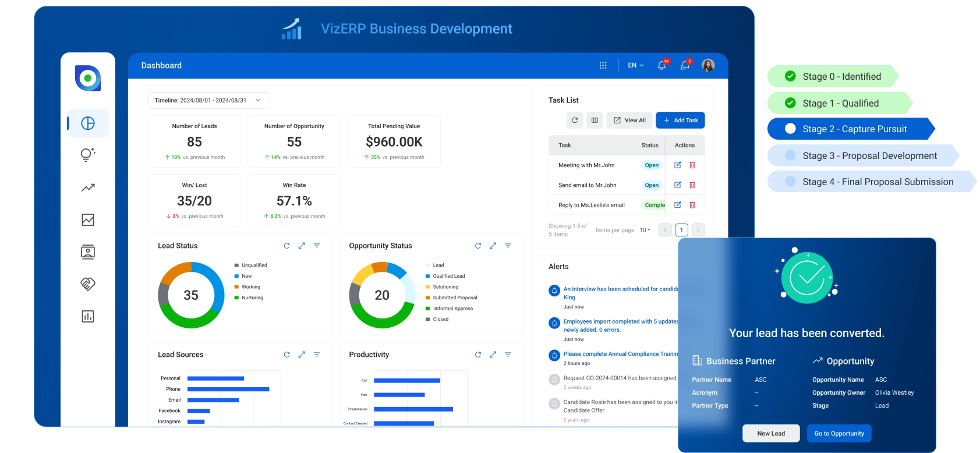Open Candidate Rosie assigned alert
This screenshot has width=980, height=453.
point(621,406)
